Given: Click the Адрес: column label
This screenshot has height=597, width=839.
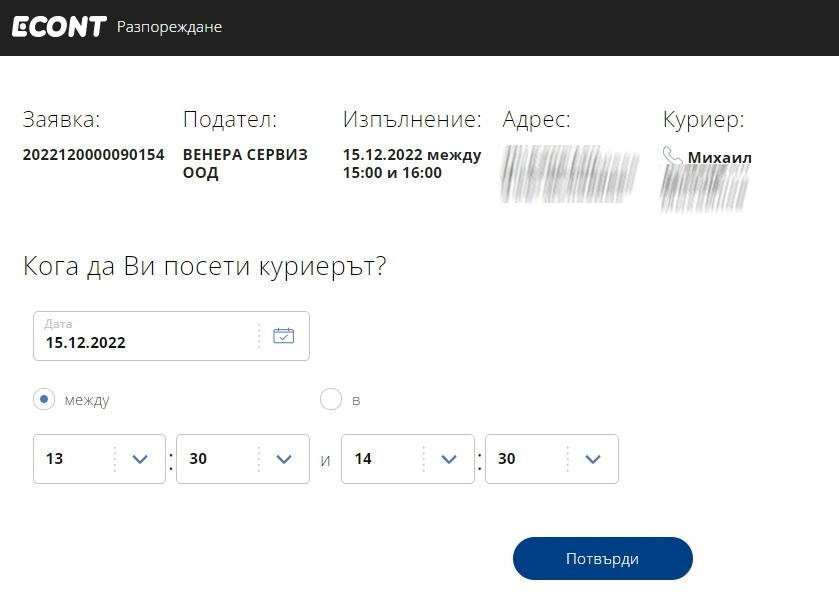Looking at the screenshot, I should [x=536, y=120].
